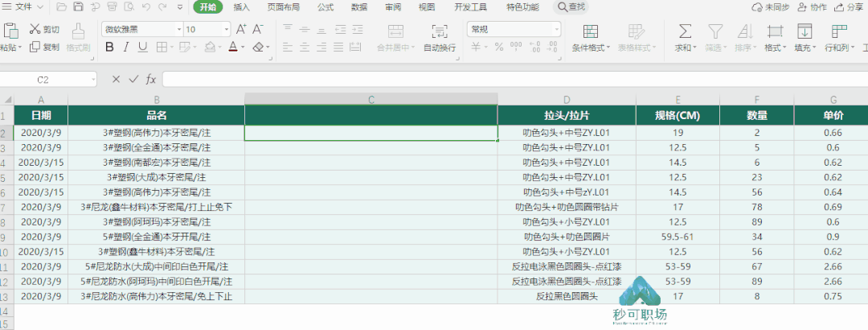The width and height of the screenshot is (868, 330).
Task: Click the 格式刷 format painter
Action: (x=78, y=37)
